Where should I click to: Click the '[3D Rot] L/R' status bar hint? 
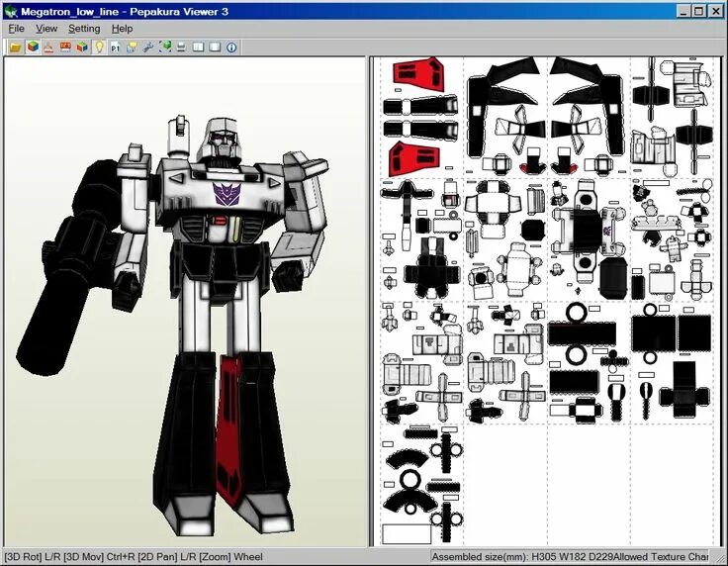point(33,556)
